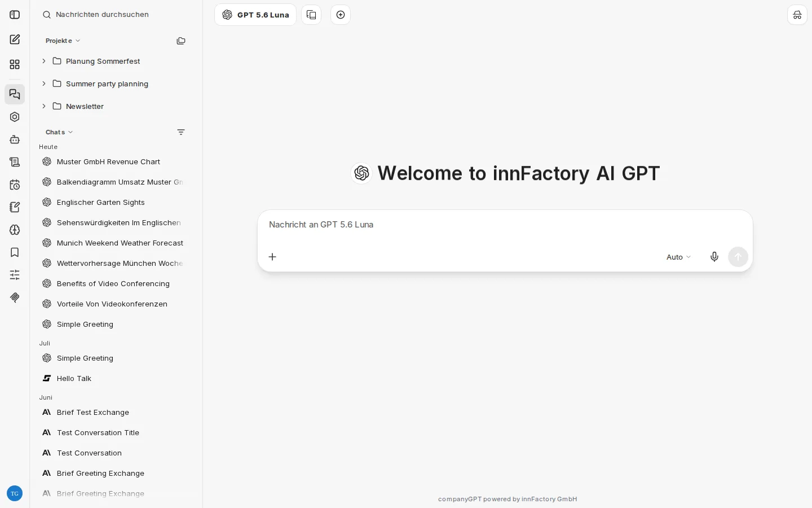Click the Nachrichten durchsuchen search field
This screenshot has height=508, width=812.
pyautogui.click(x=116, y=15)
